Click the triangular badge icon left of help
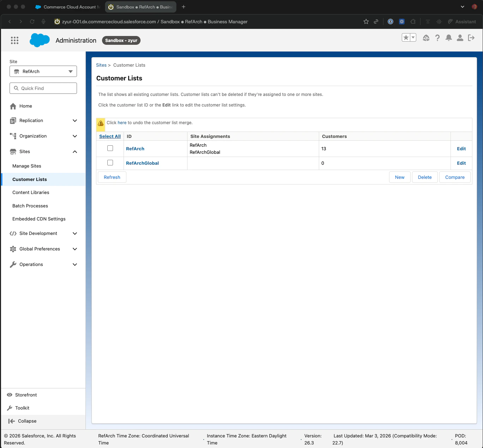This screenshot has width=483, height=448. (x=426, y=38)
